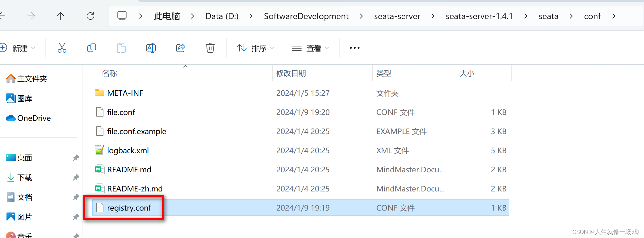Refresh the current folder view
The image size is (644, 238).
90,16
